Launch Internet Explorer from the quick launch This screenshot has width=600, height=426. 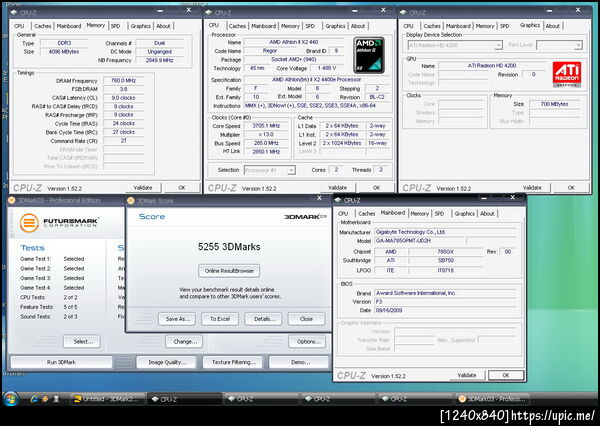(x=34, y=399)
